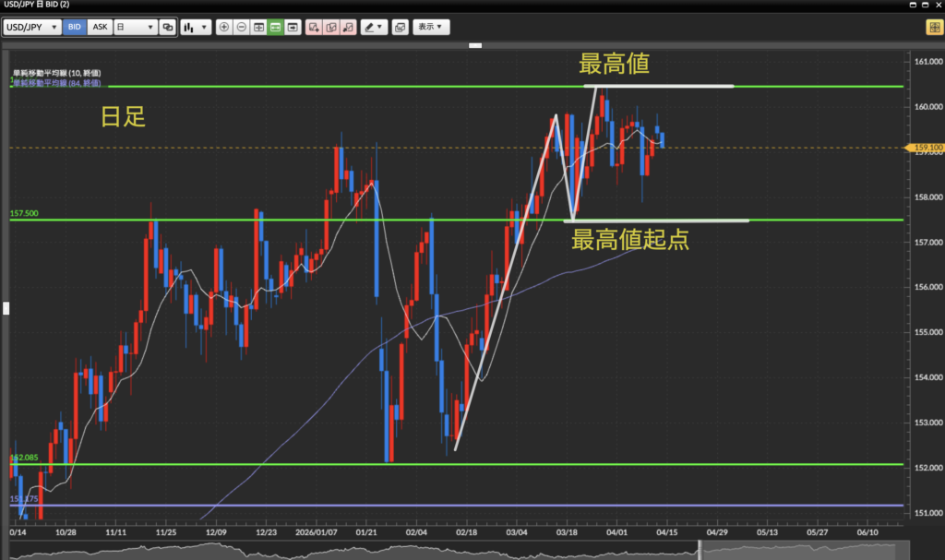Click the remove indicator pink icon
The height and width of the screenshot is (560, 945).
tap(348, 27)
